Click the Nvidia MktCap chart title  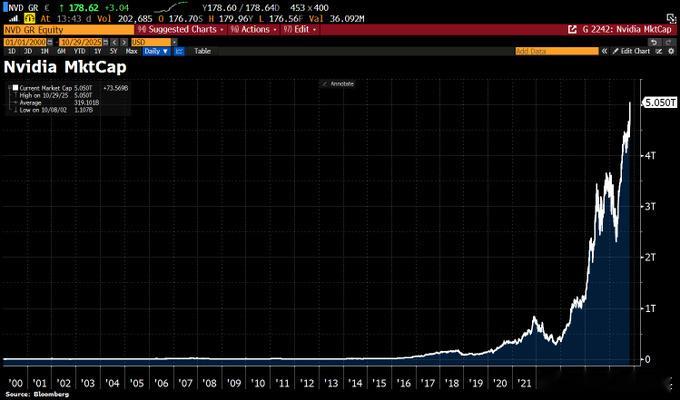(x=65, y=67)
